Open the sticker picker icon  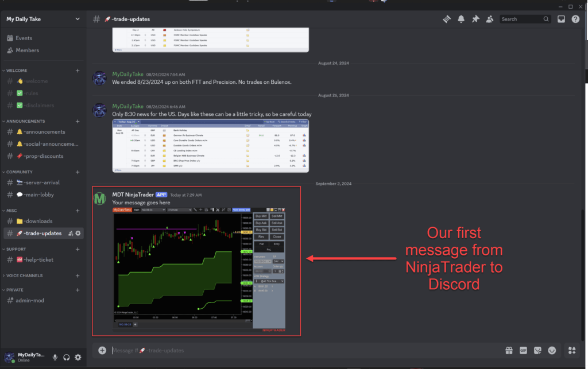537,350
